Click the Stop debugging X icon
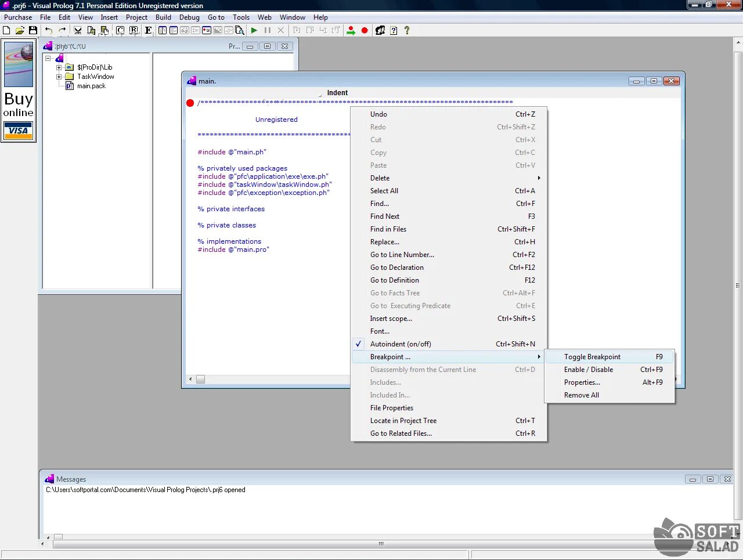 tap(281, 30)
